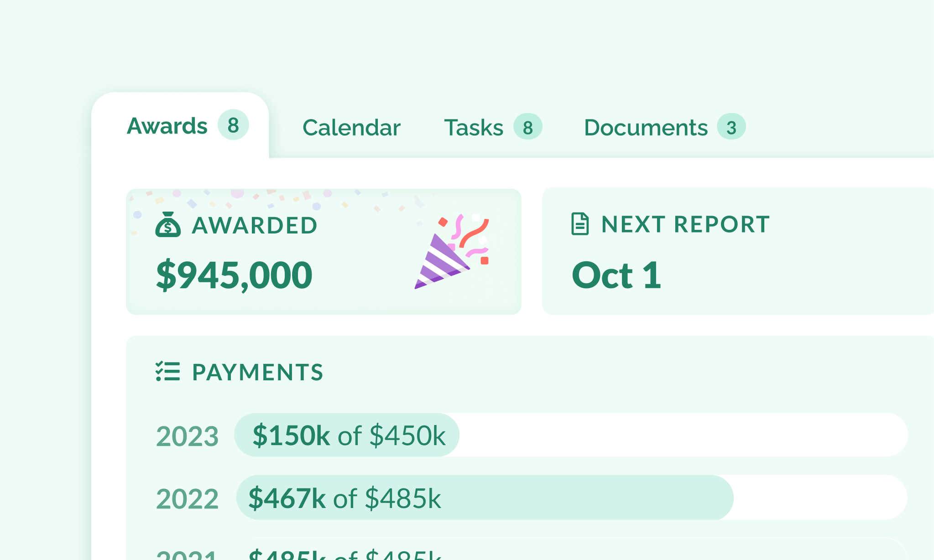Switch to the Tasks tab
The image size is (934, 560).
point(473,128)
